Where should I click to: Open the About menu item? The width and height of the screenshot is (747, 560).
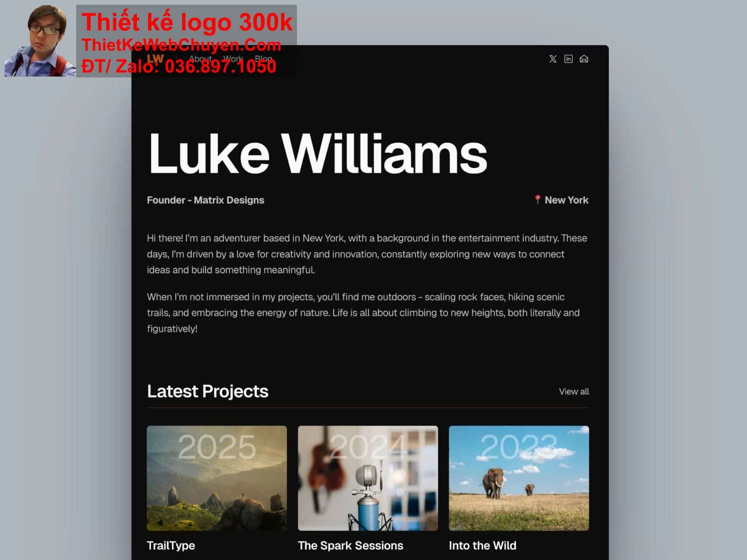coord(200,59)
